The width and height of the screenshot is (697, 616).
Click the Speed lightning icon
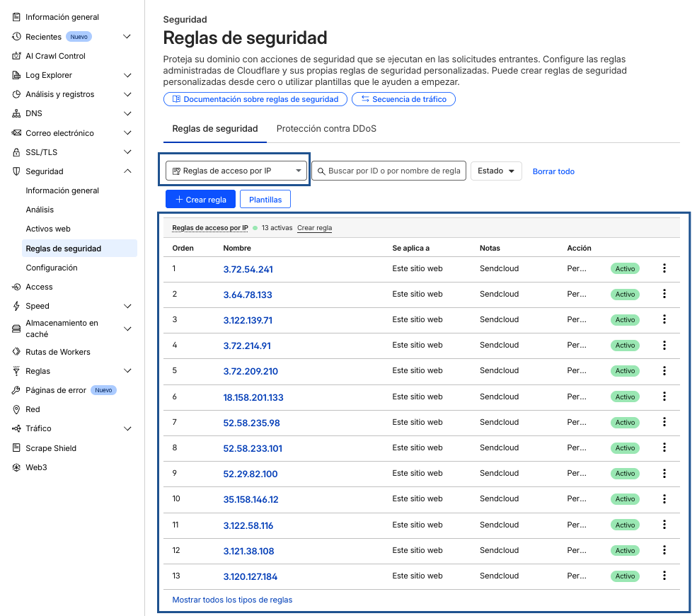pyautogui.click(x=16, y=306)
